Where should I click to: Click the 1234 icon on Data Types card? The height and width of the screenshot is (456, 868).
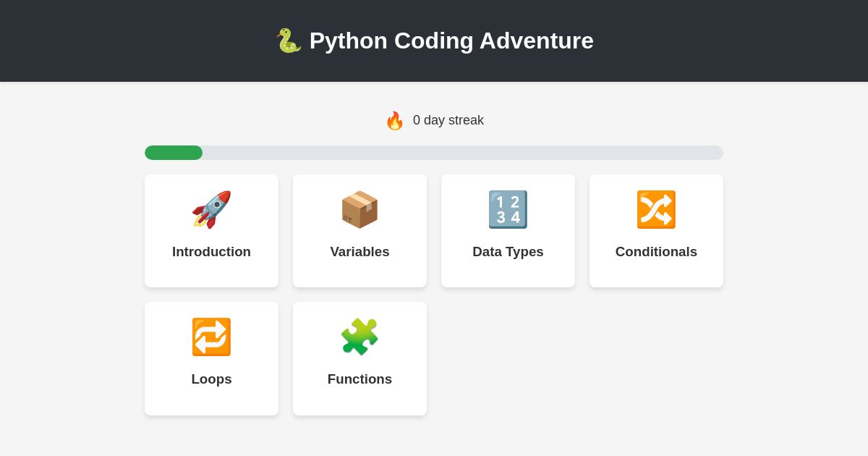click(508, 209)
